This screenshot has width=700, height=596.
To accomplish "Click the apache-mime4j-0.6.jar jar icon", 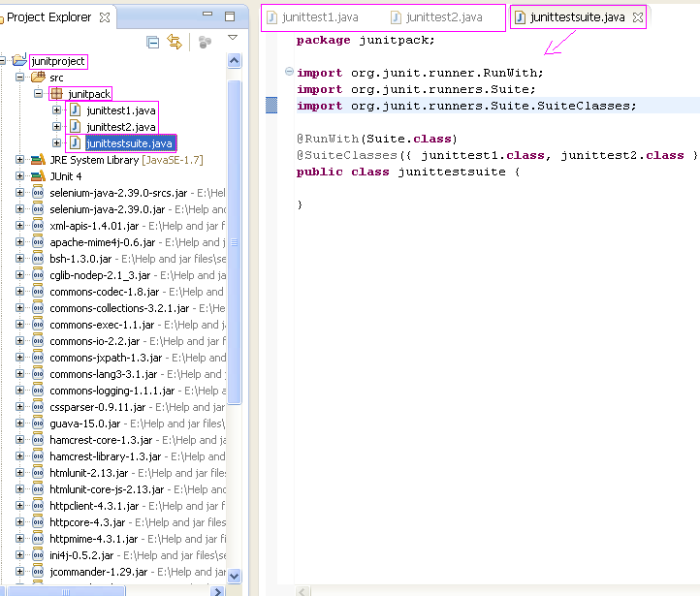I will (x=38, y=241).
